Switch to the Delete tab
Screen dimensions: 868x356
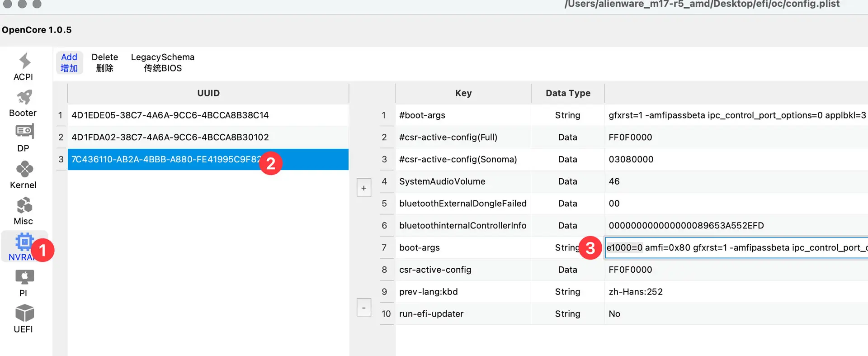(104, 62)
